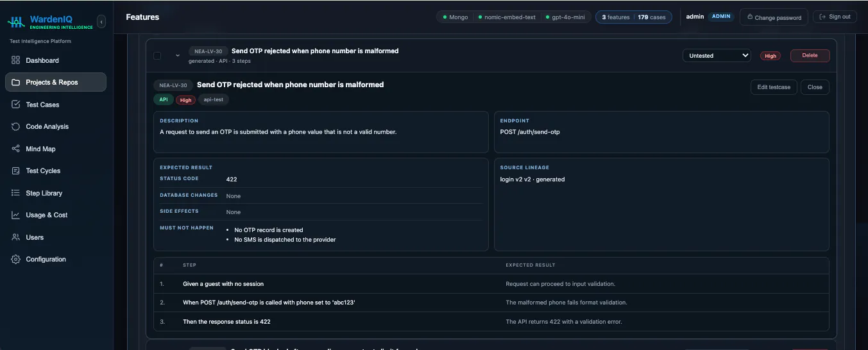Click the High tag beside the API tag

click(185, 100)
